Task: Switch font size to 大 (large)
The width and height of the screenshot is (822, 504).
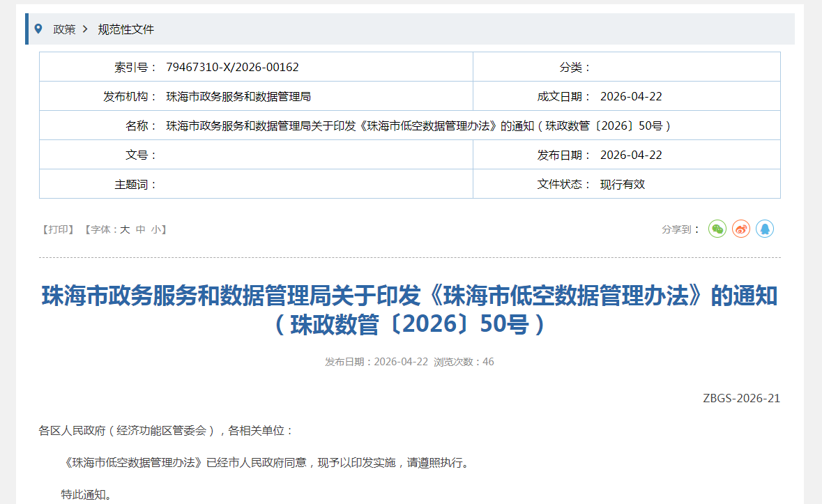Action: [x=124, y=229]
